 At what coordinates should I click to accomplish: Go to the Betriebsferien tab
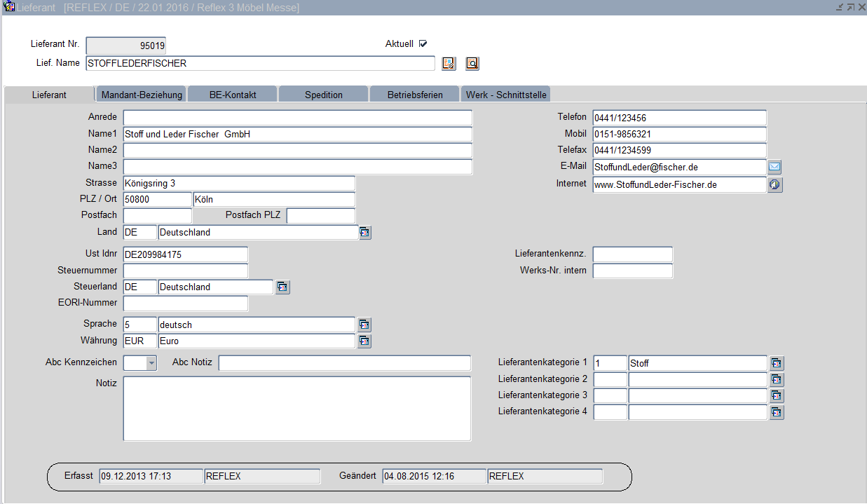tap(415, 95)
